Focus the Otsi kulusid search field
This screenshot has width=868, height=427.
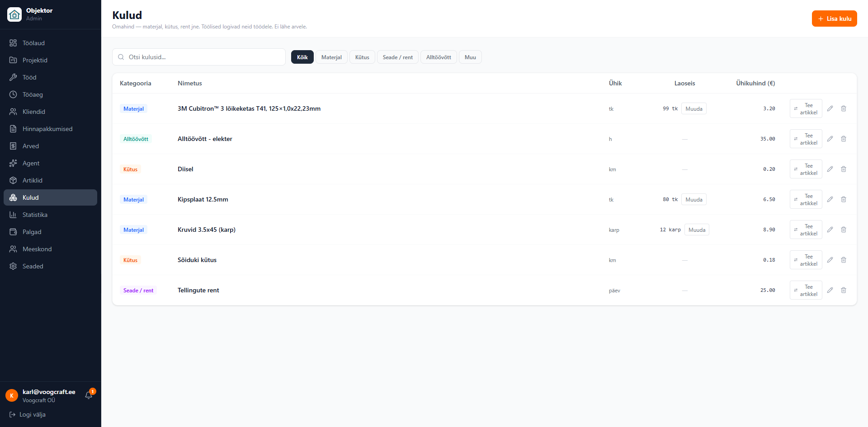click(x=199, y=57)
